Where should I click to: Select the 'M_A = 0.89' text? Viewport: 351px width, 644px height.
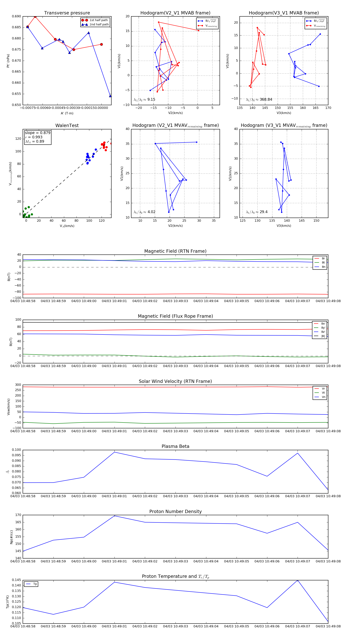coord(35,141)
